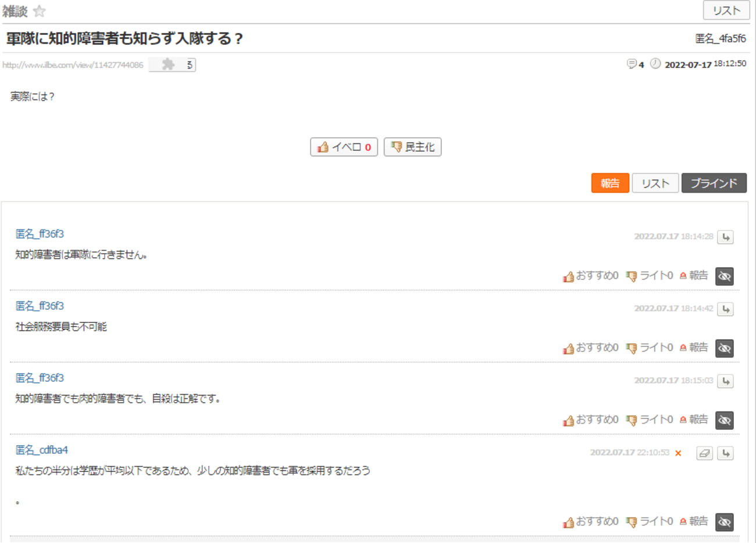Screen dimensions: 756x543
Task: Click thumbs-up おすすめ on the first comment
Action: [590, 276]
